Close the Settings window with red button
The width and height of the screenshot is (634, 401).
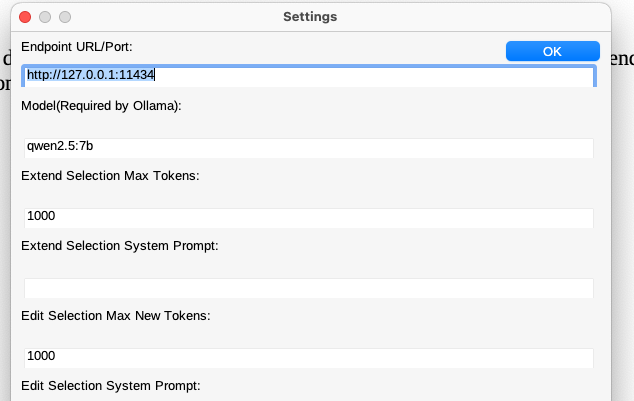[25, 17]
